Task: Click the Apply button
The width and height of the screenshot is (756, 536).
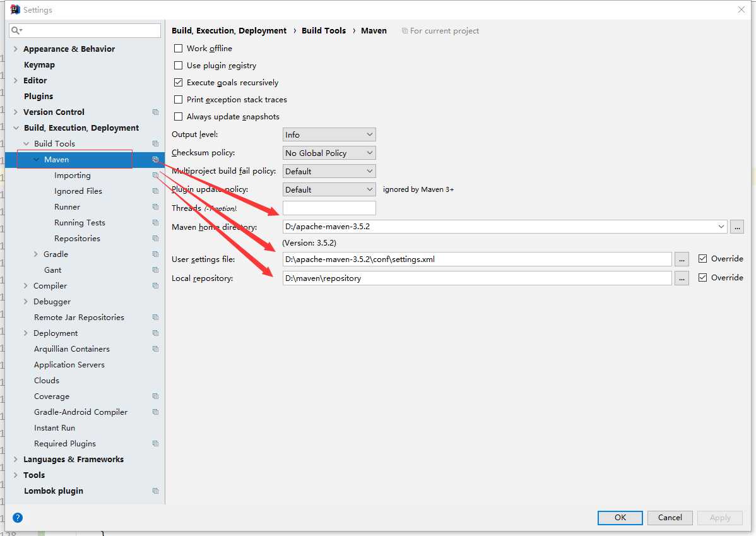Action: click(x=720, y=518)
